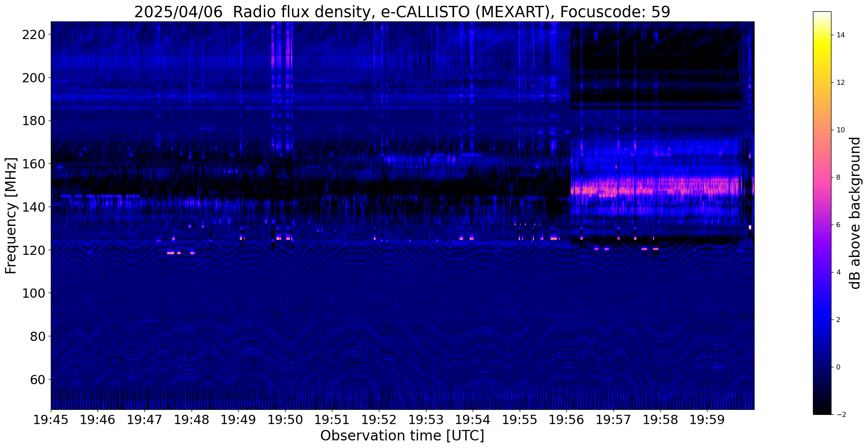868x448 pixels.
Task: Click the 'dB above background' colorbar label
Action: 855,213
